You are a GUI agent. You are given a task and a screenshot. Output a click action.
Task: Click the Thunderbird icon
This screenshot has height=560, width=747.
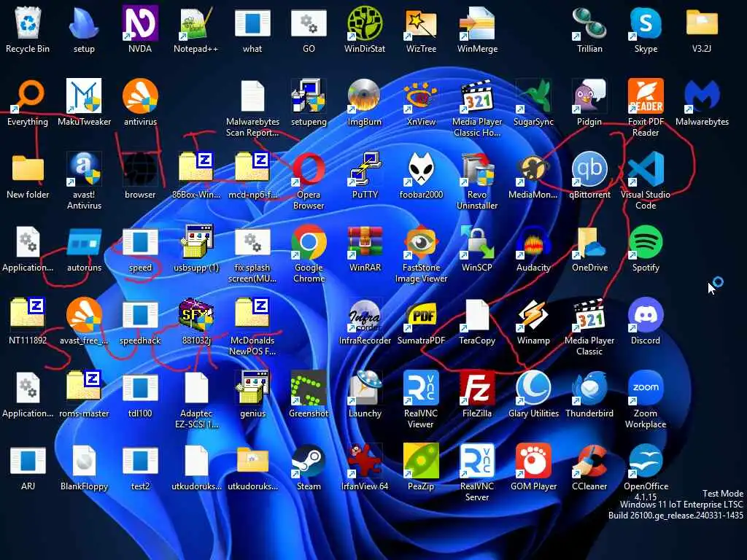point(589,388)
